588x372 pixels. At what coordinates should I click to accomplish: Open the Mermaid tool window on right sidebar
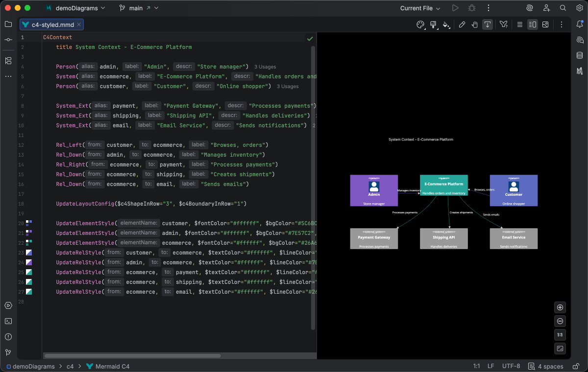(x=580, y=71)
